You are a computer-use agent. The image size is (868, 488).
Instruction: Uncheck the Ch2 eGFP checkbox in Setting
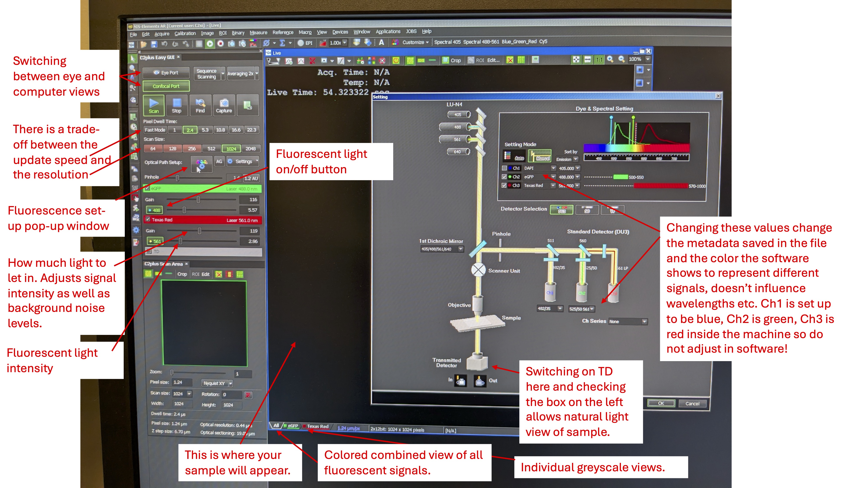504,177
